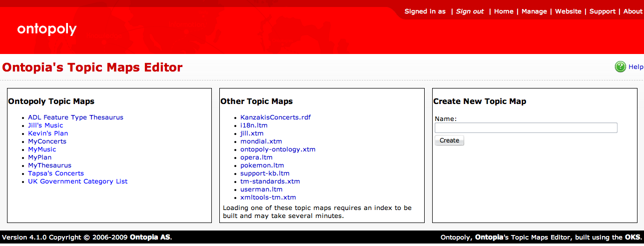The height and width of the screenshot is (246, 644).
Task: Open ADL Feature Type Thesaurus topic map
Action: pyautogui.click(x=75, y=117)
